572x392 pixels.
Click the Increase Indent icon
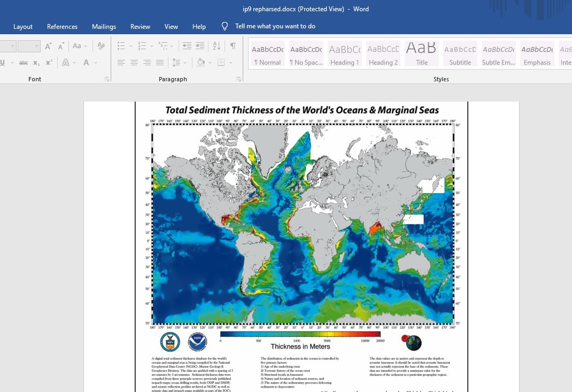[200, 46]
